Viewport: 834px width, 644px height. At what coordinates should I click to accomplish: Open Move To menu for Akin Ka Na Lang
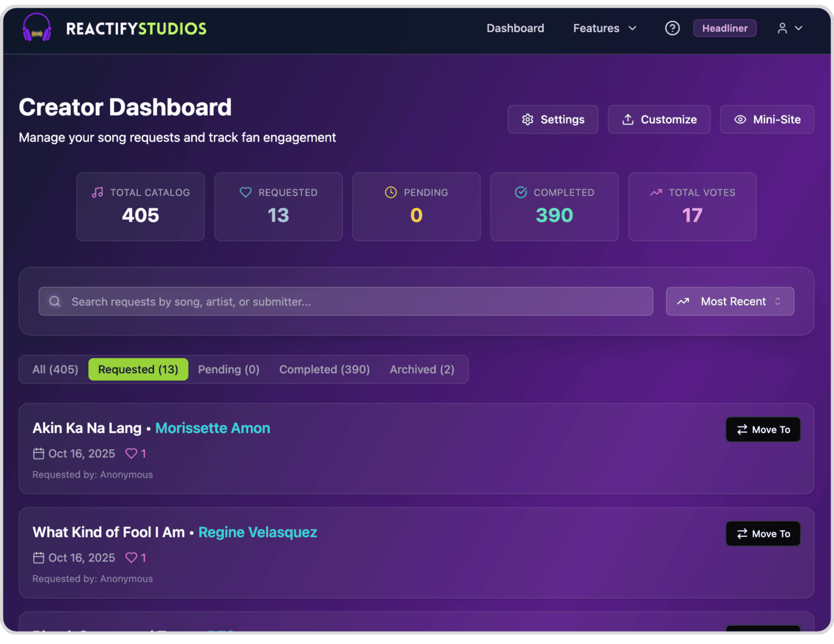(x=763, y=429)
